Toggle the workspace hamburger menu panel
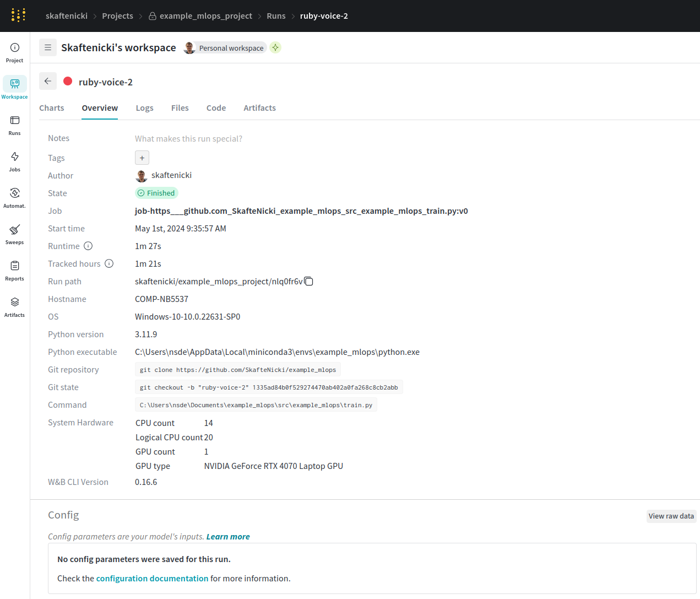Viewport: 700px width, 599px height. point(48,48)
